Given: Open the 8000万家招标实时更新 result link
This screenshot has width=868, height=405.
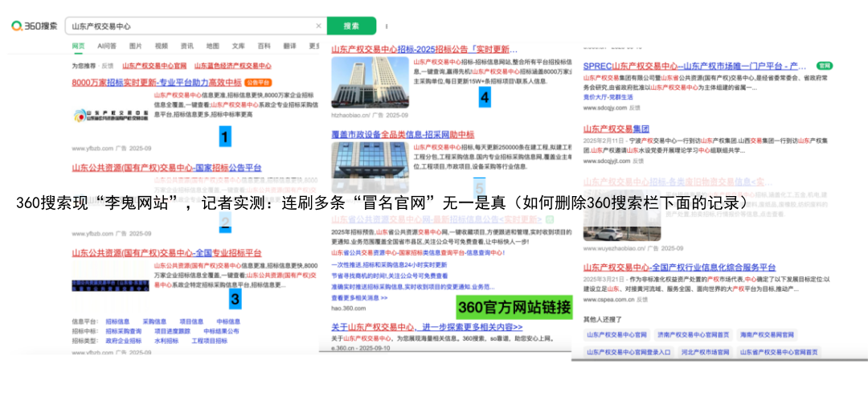Looking at the screenshot, I should tap(156, 82).
